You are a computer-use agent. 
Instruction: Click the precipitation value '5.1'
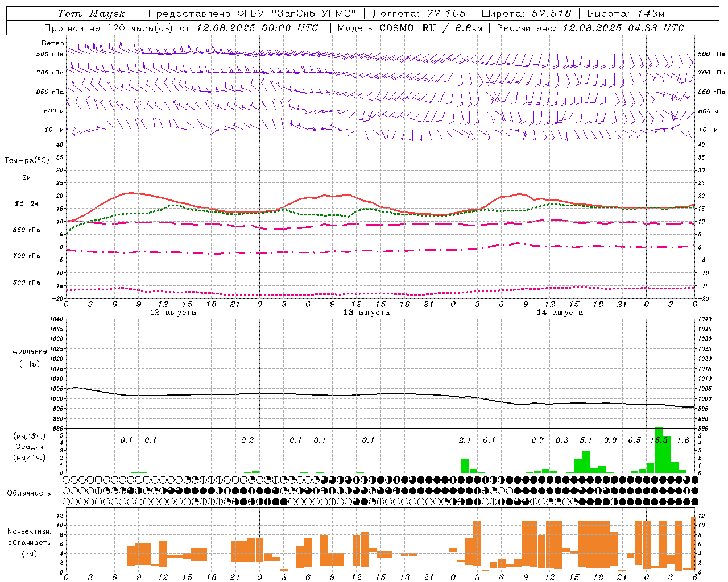click(586, 440)
